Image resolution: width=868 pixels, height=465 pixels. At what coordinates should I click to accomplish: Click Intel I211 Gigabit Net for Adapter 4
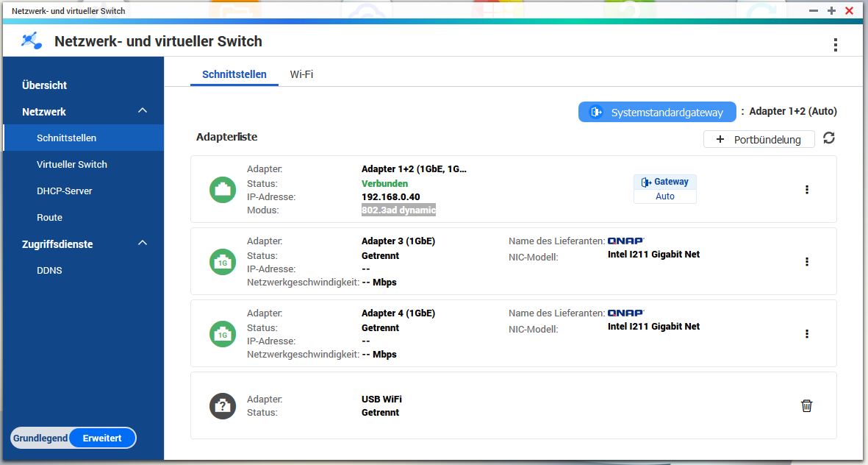click(x=654, y=327)
